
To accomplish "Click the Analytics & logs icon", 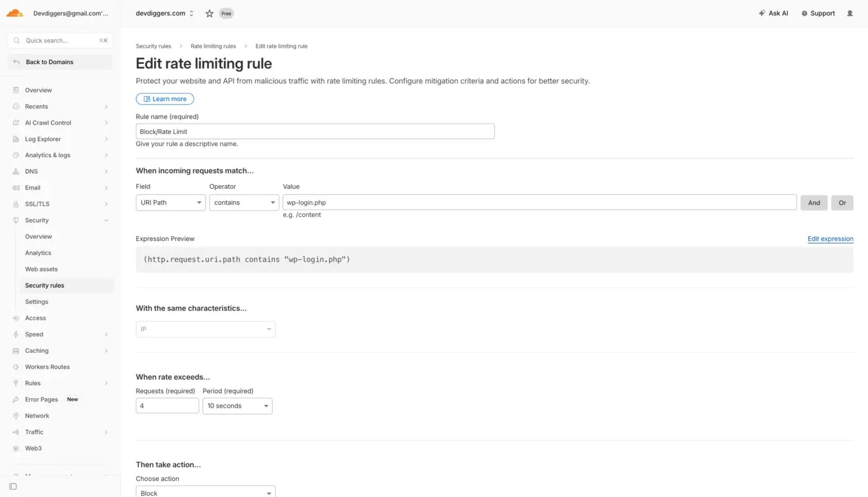I will tap(16, 155).
